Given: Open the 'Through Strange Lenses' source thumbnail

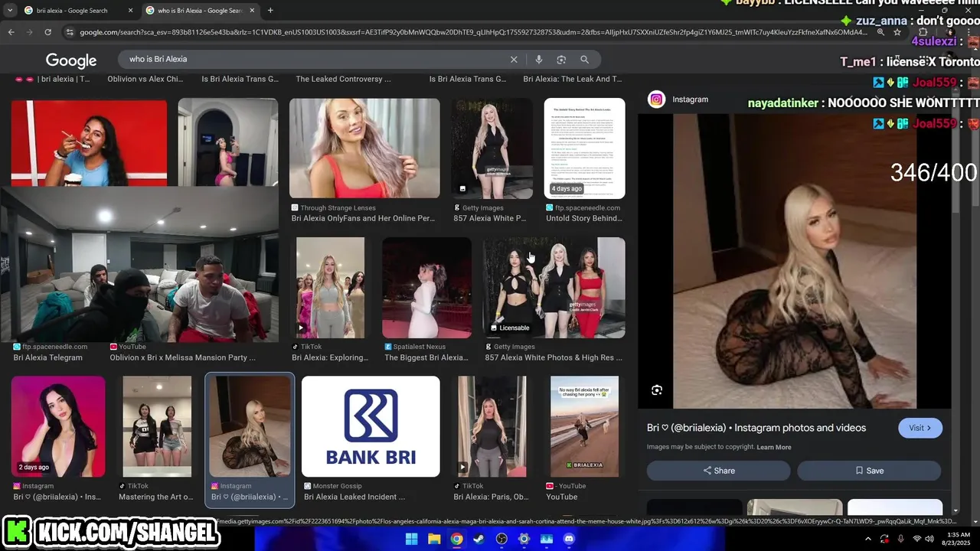Looking at the screenshot, I should pos(364,148).
